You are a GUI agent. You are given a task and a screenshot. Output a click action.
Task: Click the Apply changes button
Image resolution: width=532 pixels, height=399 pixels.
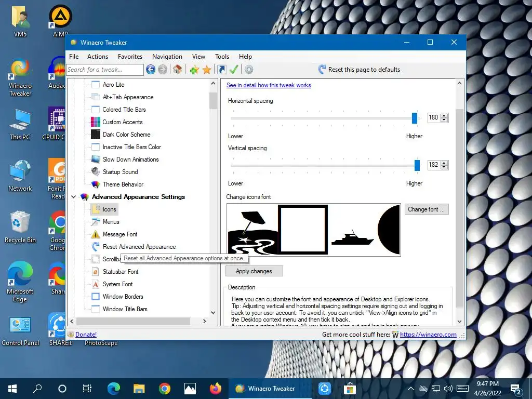point(254,271)
